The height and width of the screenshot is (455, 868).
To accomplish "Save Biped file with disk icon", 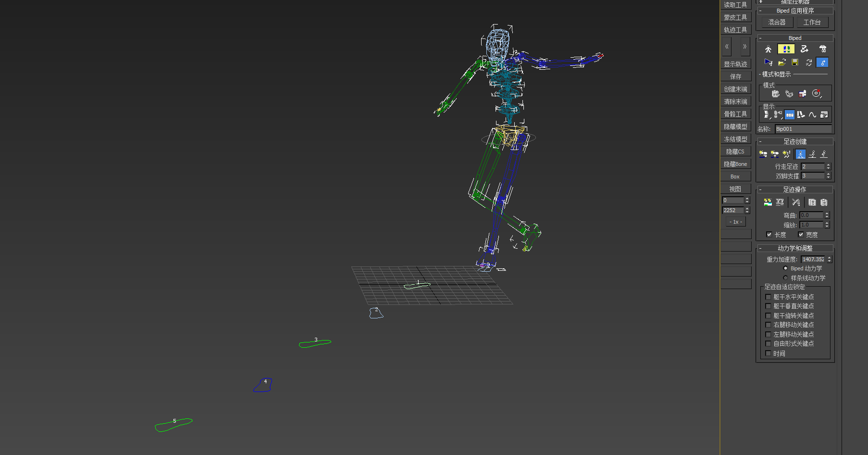I will tap(795, 63).
